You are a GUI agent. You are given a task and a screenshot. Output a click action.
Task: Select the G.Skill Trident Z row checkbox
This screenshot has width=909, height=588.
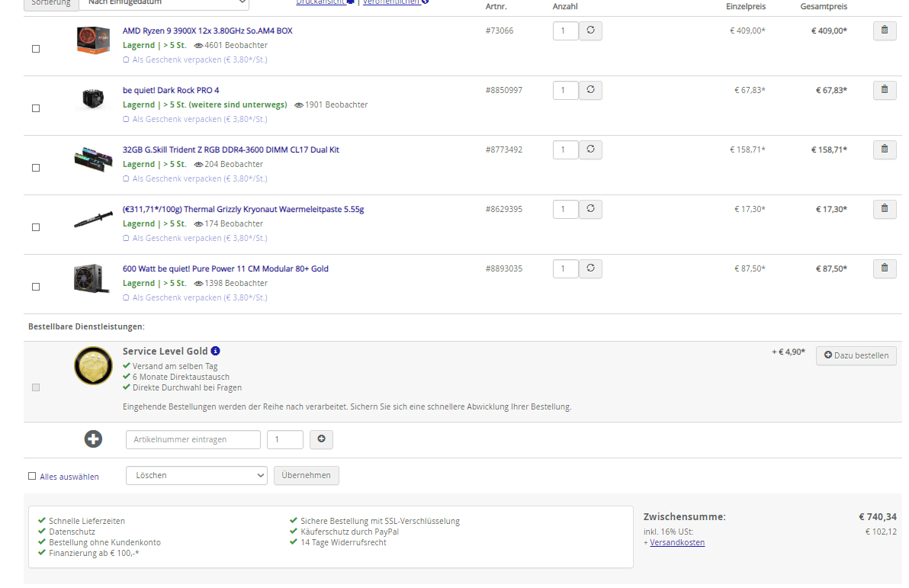tap(36, 168)
